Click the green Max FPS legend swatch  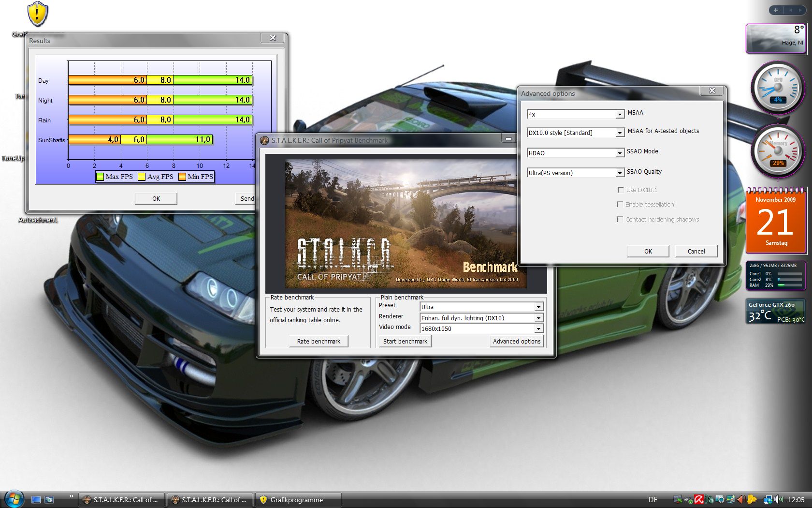click(x=100, y=177)
